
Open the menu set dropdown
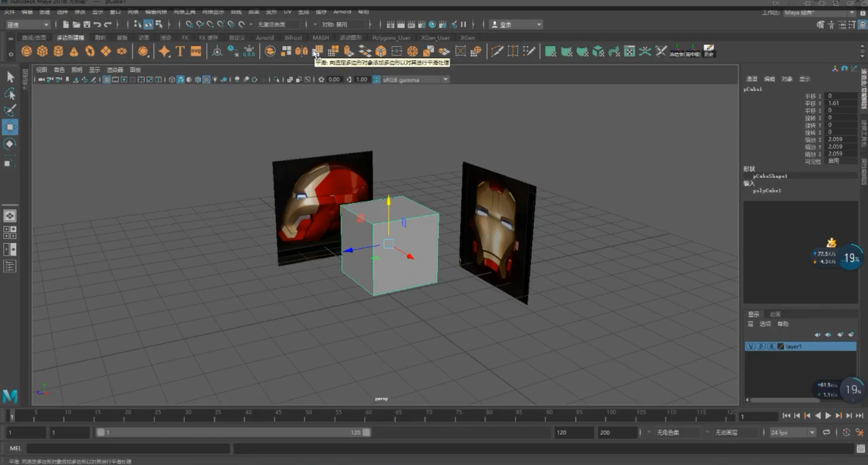pyautogui.click(x=28, y=25)
